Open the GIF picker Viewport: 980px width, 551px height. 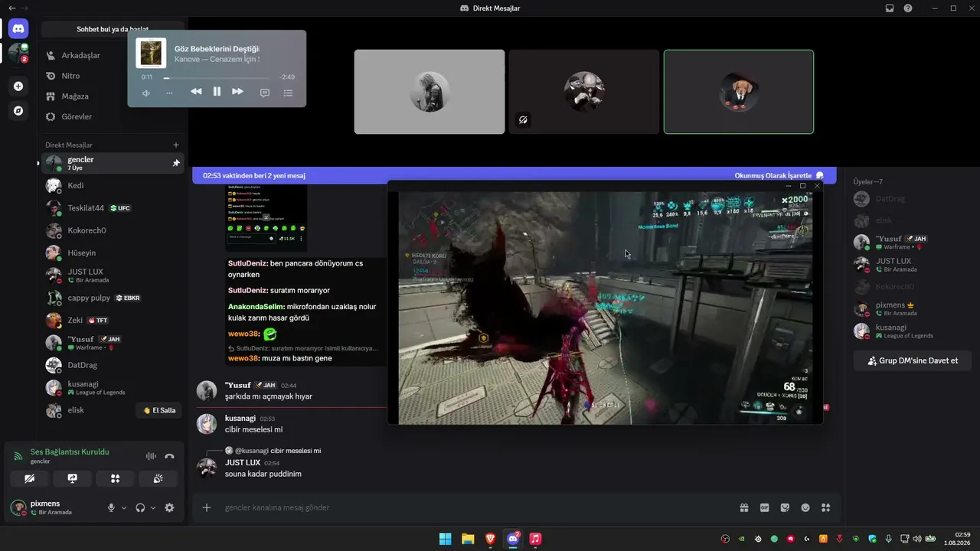coord(764,507)
